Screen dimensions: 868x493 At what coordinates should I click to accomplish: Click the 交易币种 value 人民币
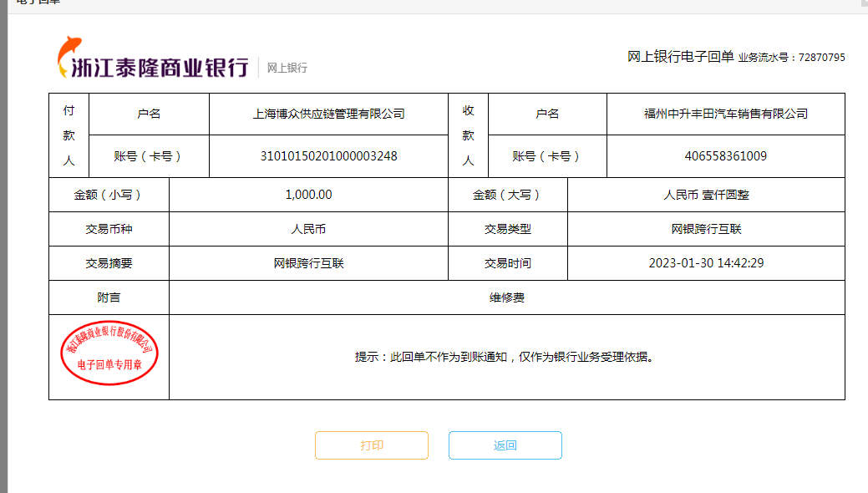pyautogui.click(x=308, y=229)
